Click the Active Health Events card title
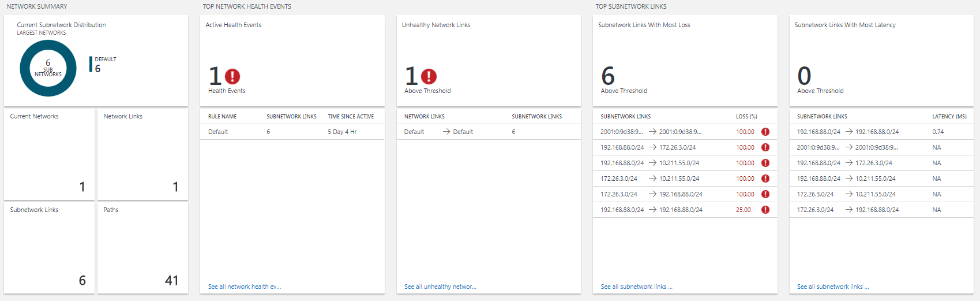 pyautogui.click(x=234, y=25)
